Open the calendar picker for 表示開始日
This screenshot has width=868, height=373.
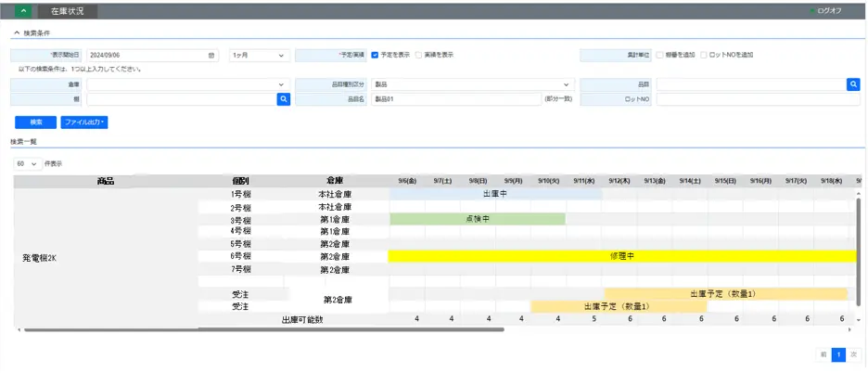coord(211,56)
